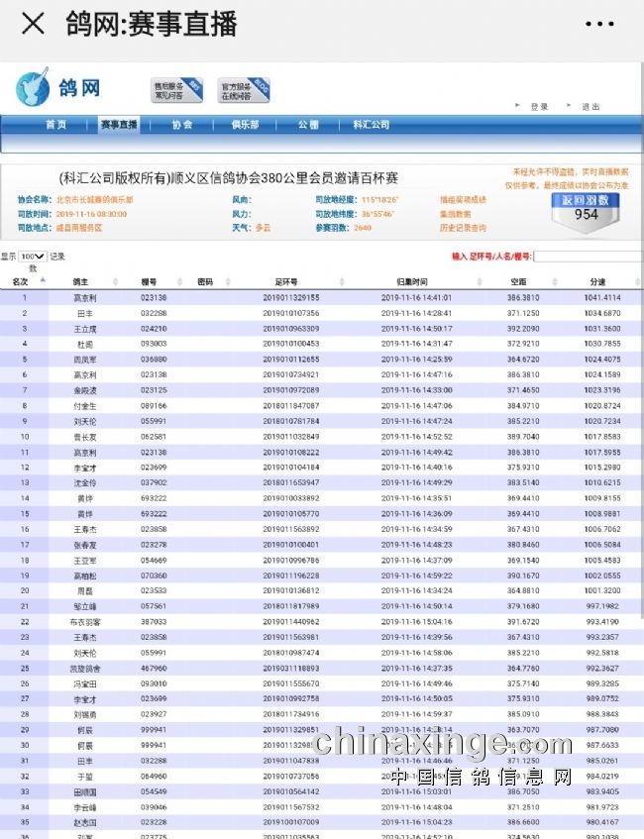Sort table by 空距 column
This screenshot has height=839, width=644.
click(x=518, y=281)
